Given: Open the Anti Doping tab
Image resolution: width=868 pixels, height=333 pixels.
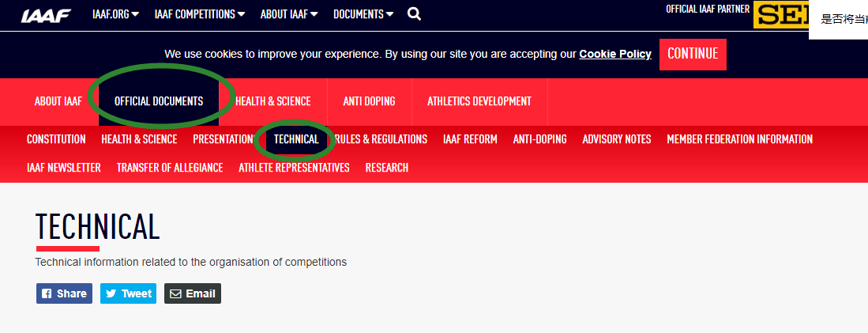Looking at the screenshot, I should (369, 101).
